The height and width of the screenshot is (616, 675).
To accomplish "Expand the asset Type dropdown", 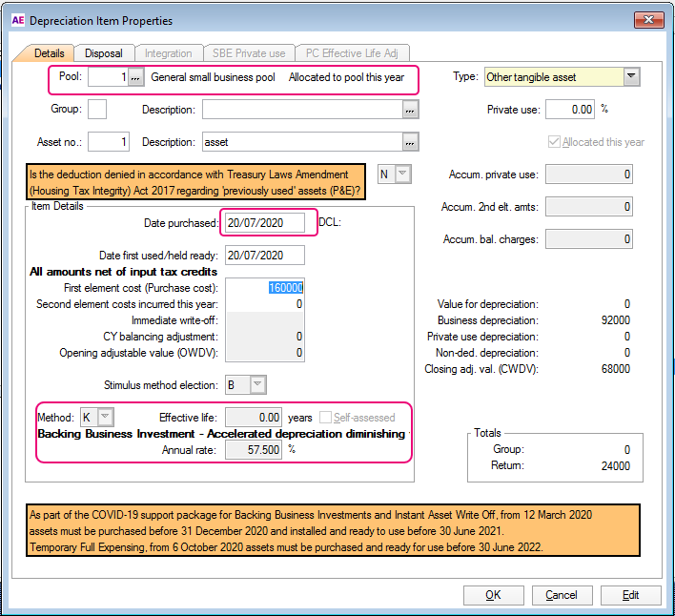I will 630,77.
